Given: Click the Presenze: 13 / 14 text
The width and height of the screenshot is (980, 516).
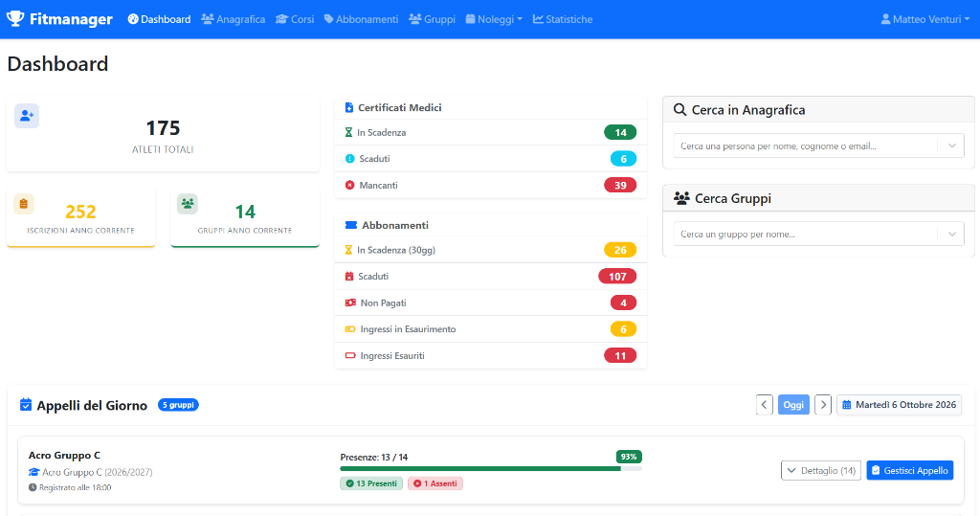Looking at the screenshot, I should pyautogui.click(x=374, y=458).
